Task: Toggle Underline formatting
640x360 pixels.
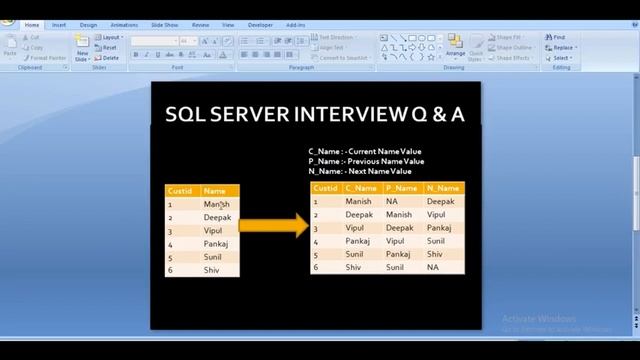Action: (158, 55)
